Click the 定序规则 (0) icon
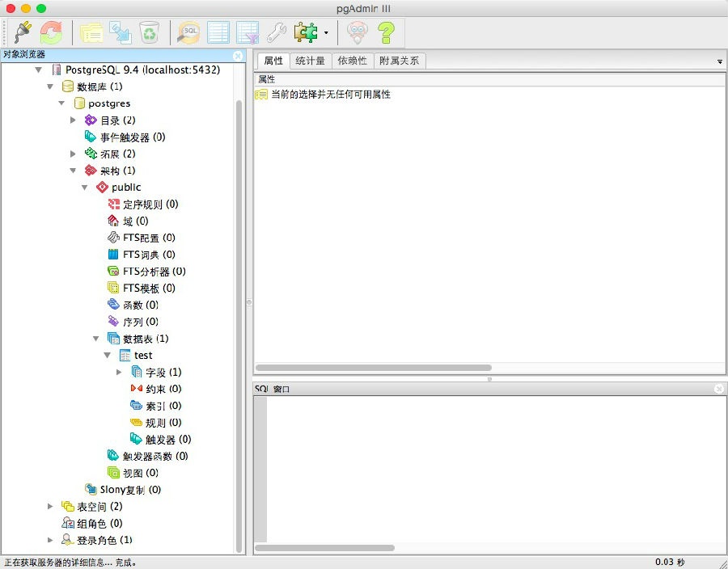Viewport: 728px width, 569px height. (x=114, y=204)
